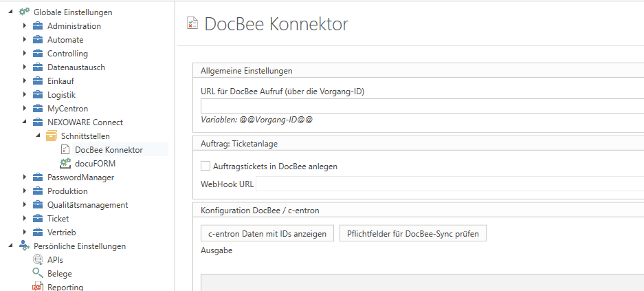Select the Schnittstellen label in tree
Screen dimensions: 644x291
click(85, 136)
